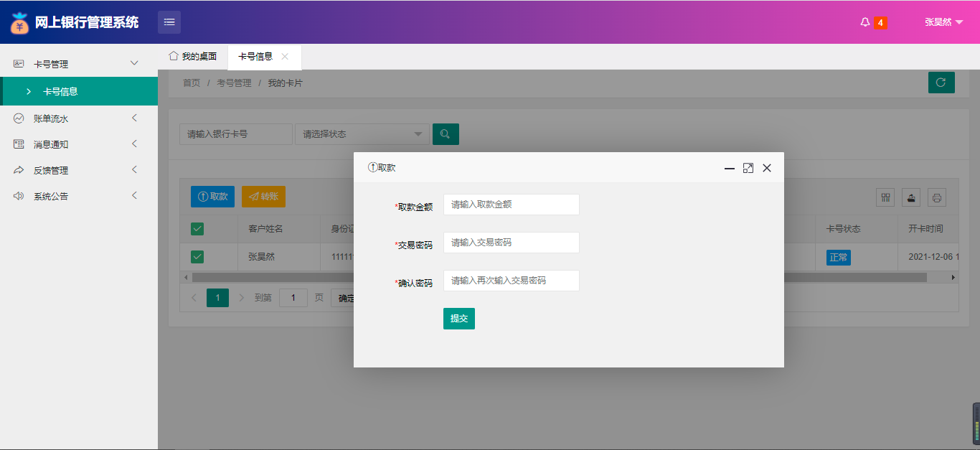This screenshot has height=450, width=980.
Task: Click the export table icon
Action: pyautogui.click(x=911, y=197)
